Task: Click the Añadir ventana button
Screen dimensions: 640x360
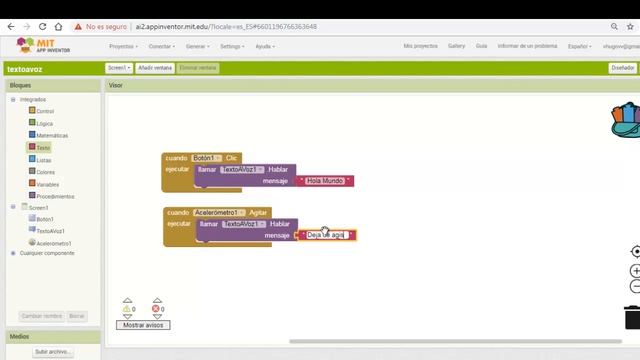Action: (155, 68)
